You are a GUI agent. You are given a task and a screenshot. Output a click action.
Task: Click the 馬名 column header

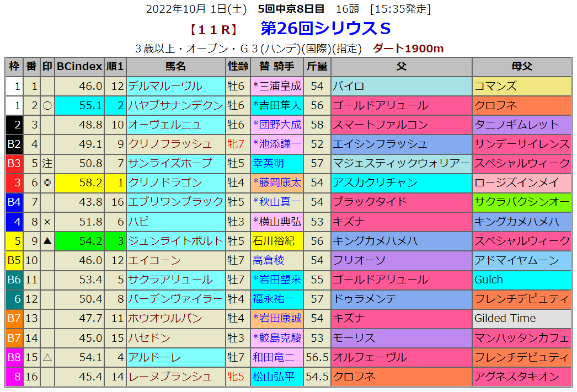point(175,67)
